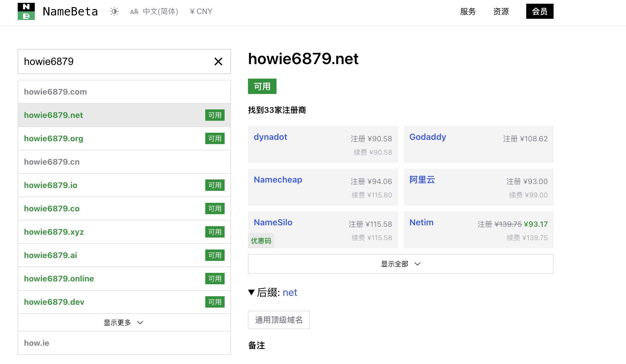The height and width of the screenshot is (364, 626).
Task: Open the net suffix link
Action: tap(290, 293)
